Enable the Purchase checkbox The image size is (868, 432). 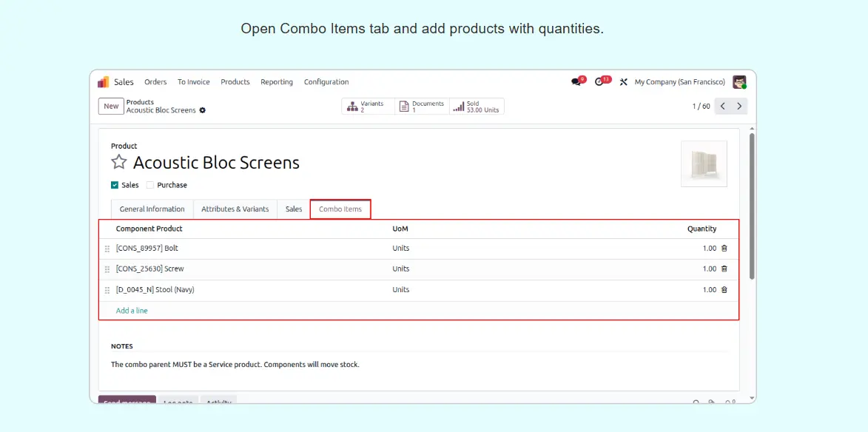pos(150,185)
